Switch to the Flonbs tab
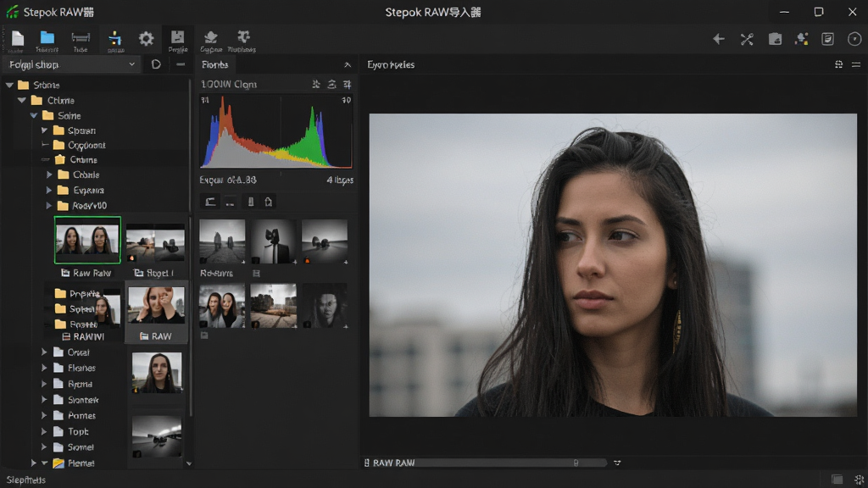The width and height of the screenshot is (868, 488). point(215,64)
